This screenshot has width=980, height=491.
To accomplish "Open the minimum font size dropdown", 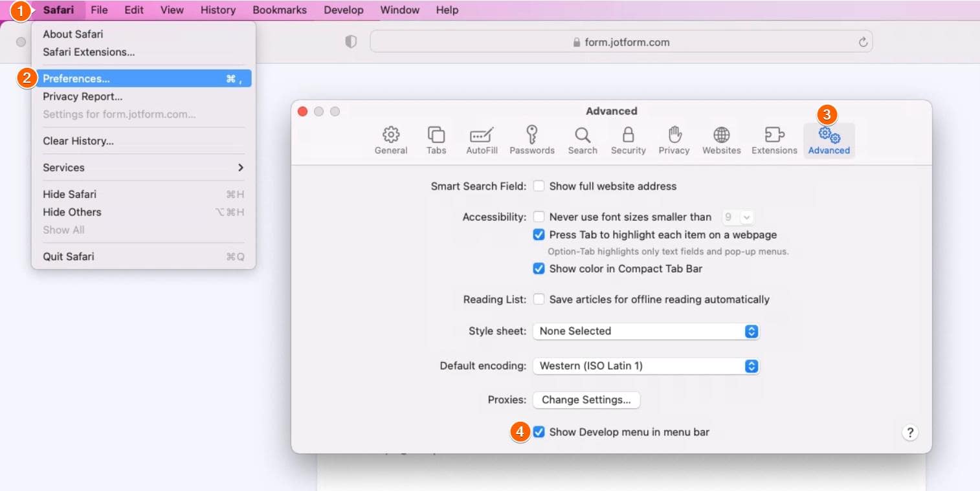I will tap(738, 217).
